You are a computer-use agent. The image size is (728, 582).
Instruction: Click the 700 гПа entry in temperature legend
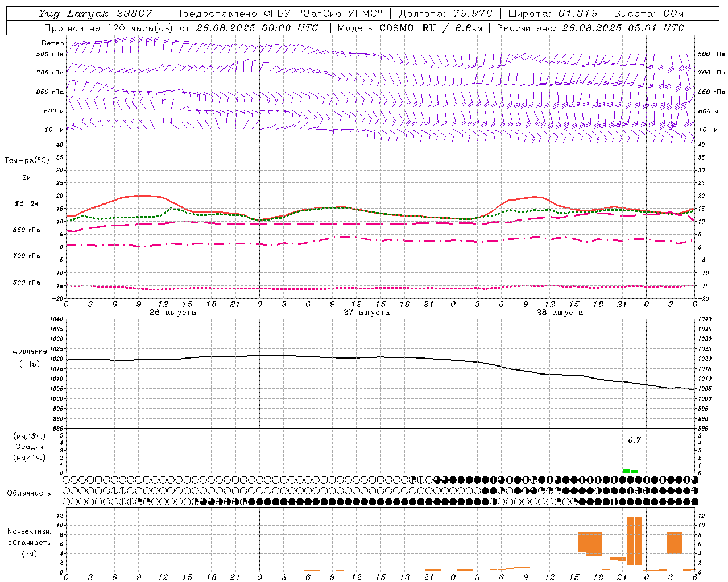(x=27, y=256)
